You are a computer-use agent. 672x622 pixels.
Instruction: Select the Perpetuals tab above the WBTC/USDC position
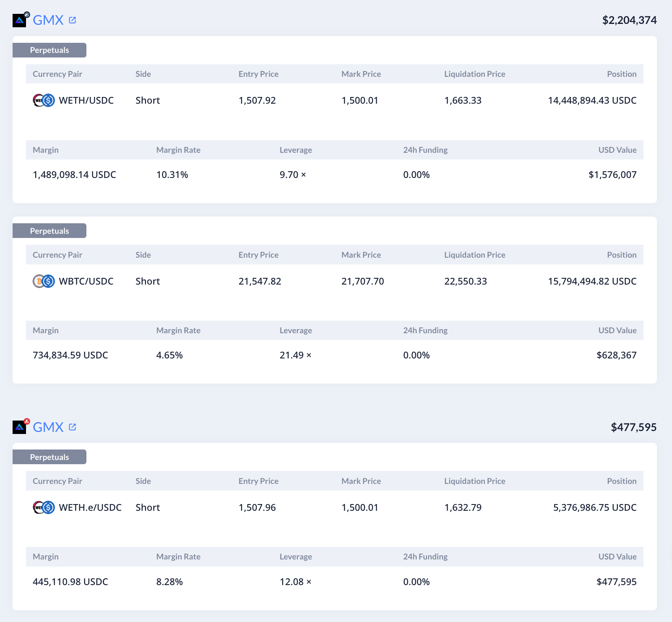tap(49, 231)
